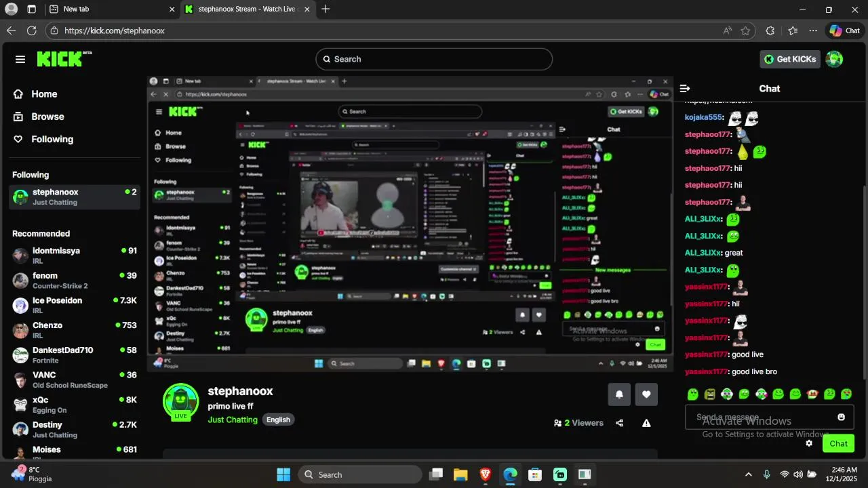Image resolution: width=868 pixels, height=488 pixels.
Task: Select first quick emote in chat
Action: click(x=692, y=394)
